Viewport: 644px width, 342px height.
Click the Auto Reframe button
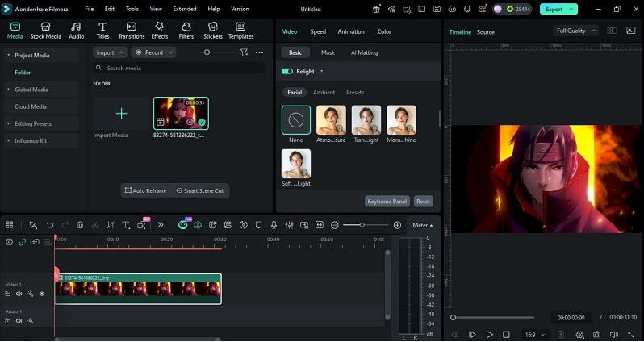pyautogui.click(x=146, y=190)
